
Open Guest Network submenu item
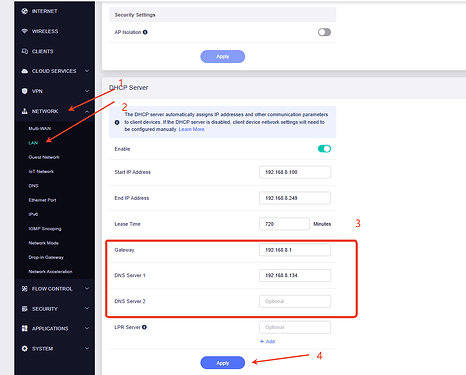(x=44, y=157)
